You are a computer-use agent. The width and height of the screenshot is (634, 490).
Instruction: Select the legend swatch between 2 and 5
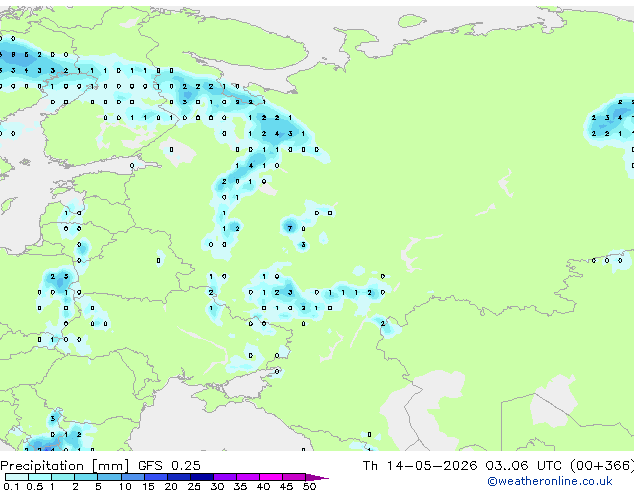point(86,477)
